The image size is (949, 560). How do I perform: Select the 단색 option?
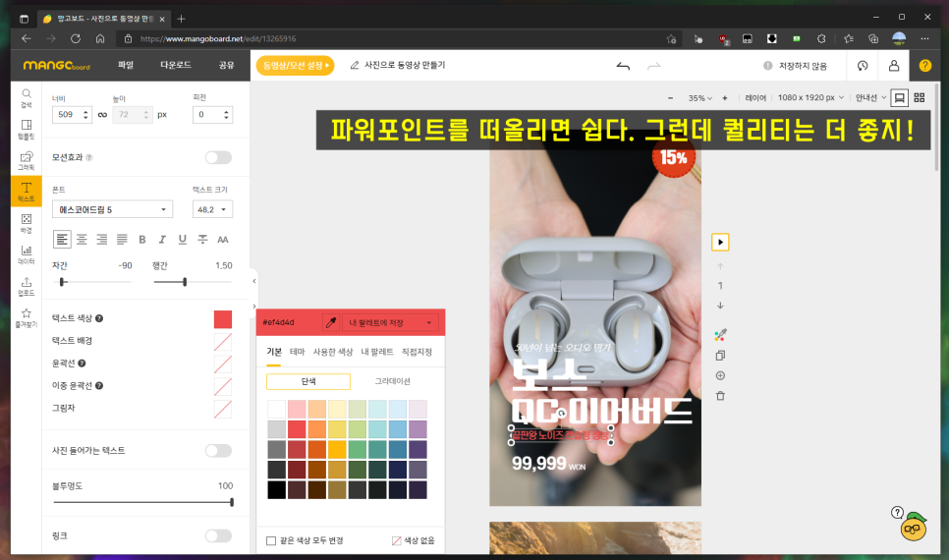click(308, 381)
